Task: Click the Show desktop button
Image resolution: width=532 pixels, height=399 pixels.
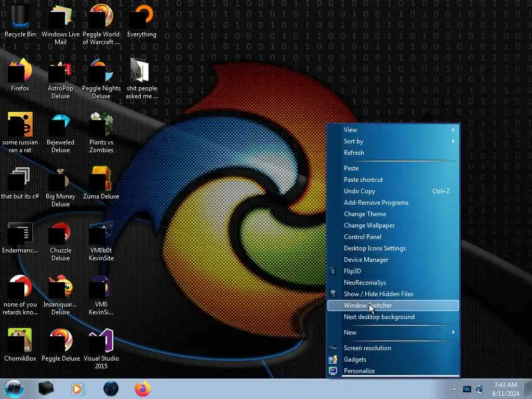Action: click(x=528, y=389)
